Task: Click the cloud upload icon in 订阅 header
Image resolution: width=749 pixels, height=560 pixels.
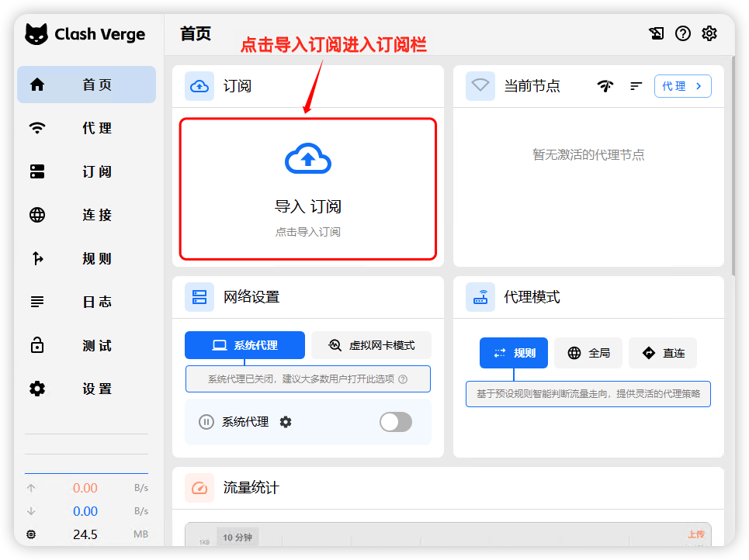Action: [x=199, y=86]
